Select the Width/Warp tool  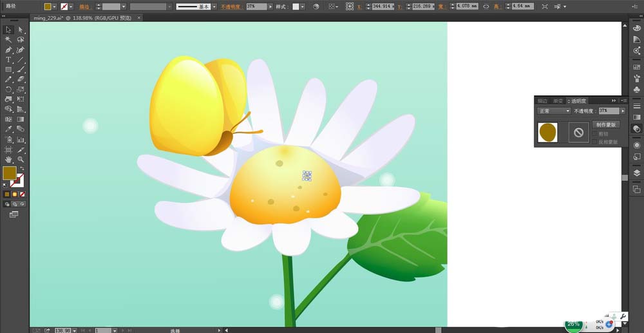[x=8, y=99]
